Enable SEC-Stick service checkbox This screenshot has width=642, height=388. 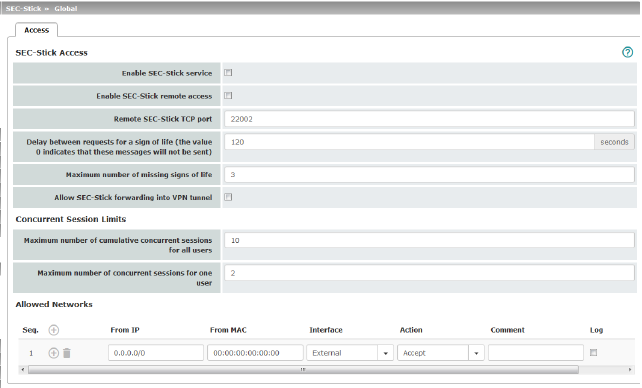pyautogui.click(x=228, y=73)
